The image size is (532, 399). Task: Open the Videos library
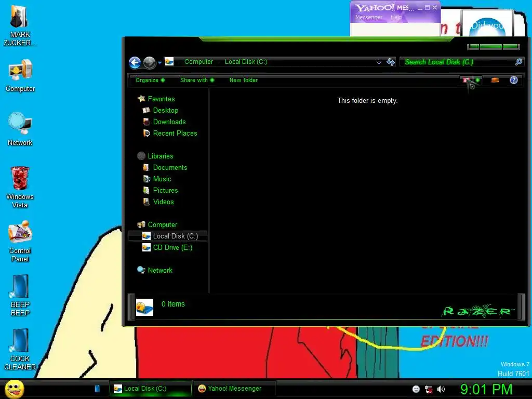163,202
